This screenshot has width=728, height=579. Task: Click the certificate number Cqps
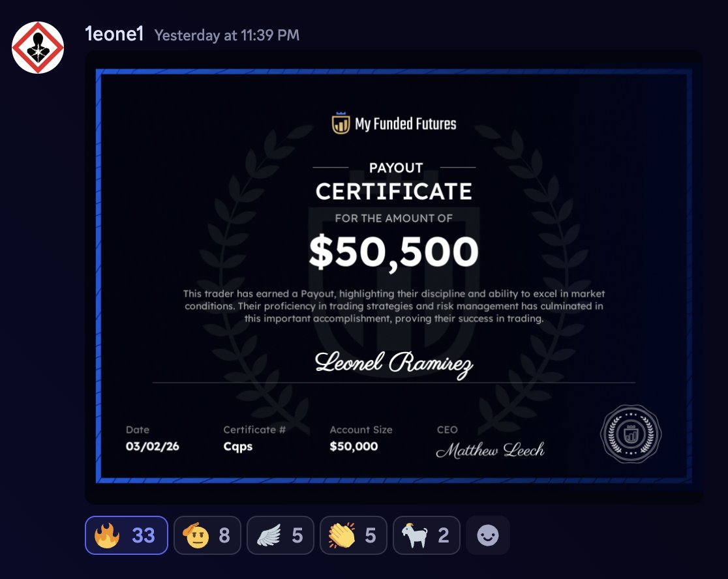[x=237, y=447]
